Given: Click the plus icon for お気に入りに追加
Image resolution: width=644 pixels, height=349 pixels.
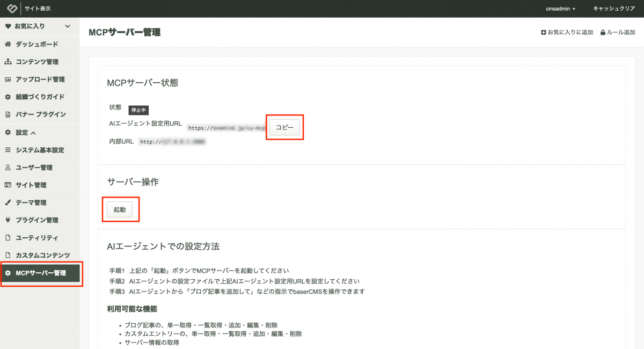Looking at the screenshot, I should tap(543, 32).
